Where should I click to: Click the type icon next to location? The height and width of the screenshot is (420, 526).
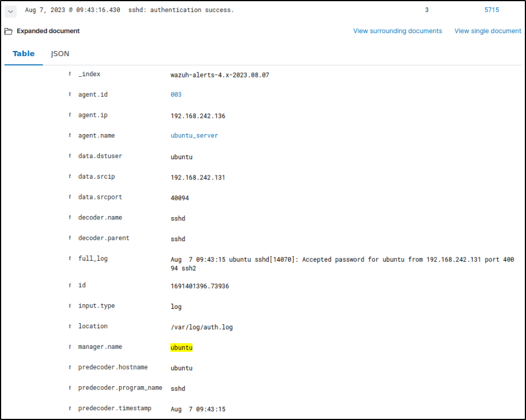pos(70,327)
